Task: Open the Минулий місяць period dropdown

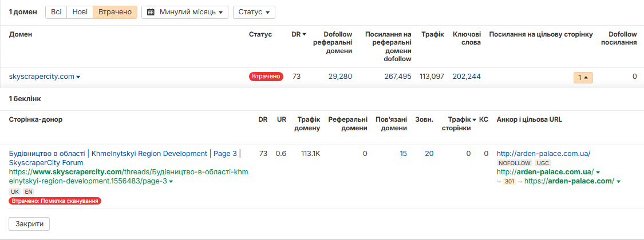Action: [x=185, y=13]
